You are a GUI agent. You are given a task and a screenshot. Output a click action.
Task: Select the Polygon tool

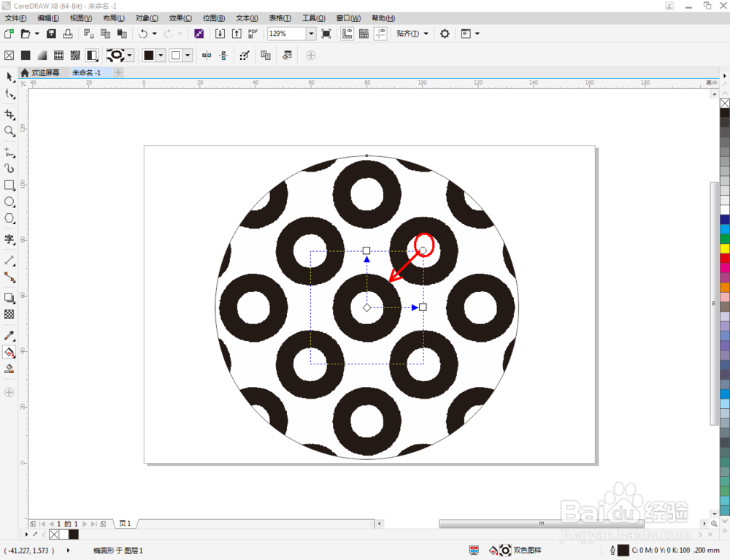pos(9,218)
